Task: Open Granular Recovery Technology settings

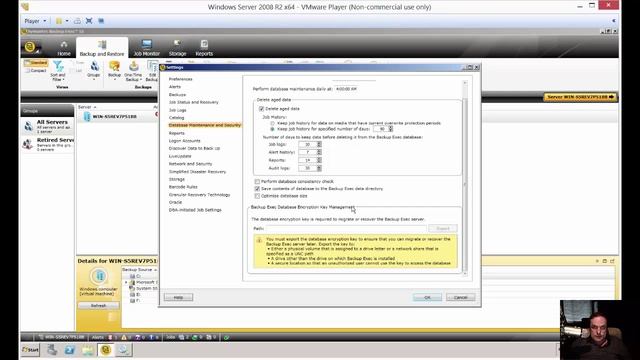Action: tap(199, 195)
